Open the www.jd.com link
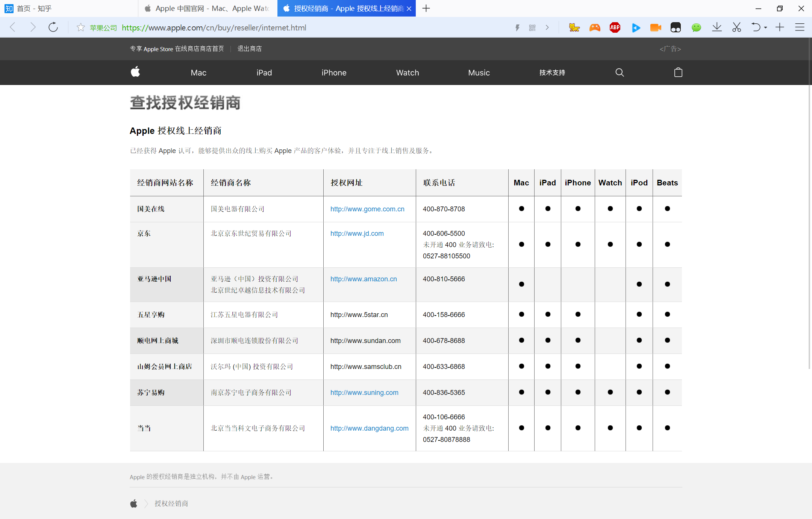The height and width of the screenshot is (519, 812). click(x=357, y=234)
